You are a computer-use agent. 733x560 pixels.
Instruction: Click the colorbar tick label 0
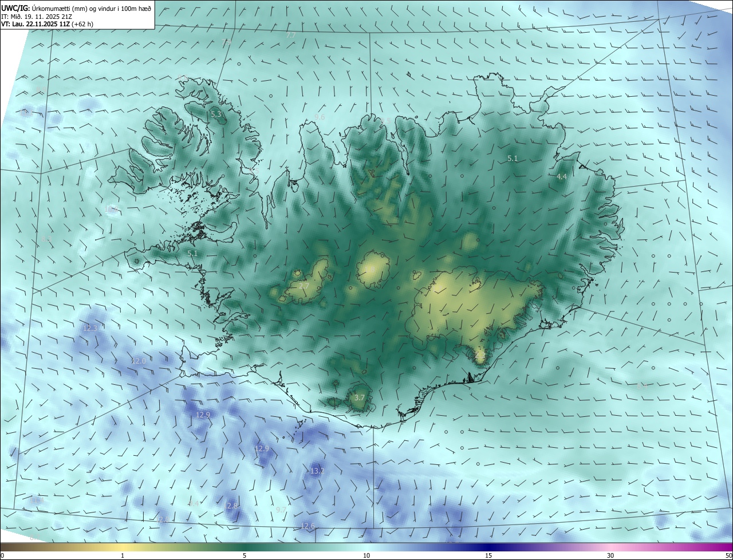(2, 555)
